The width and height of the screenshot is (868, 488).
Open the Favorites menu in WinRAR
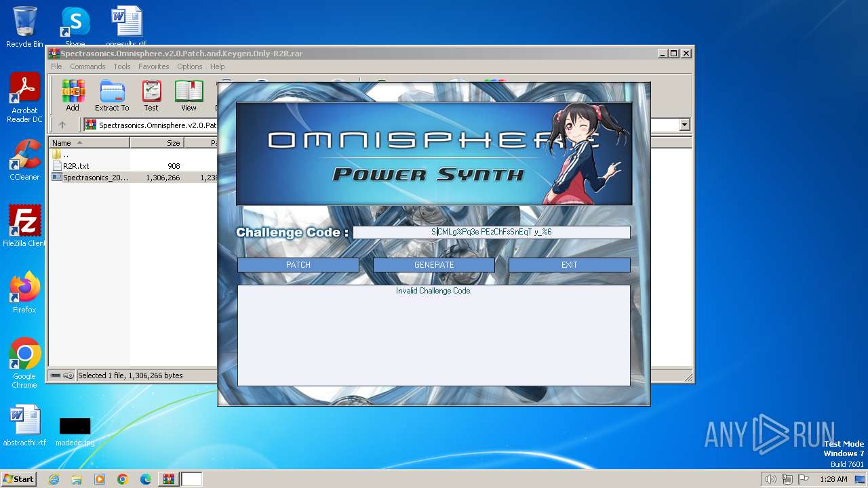154,66
